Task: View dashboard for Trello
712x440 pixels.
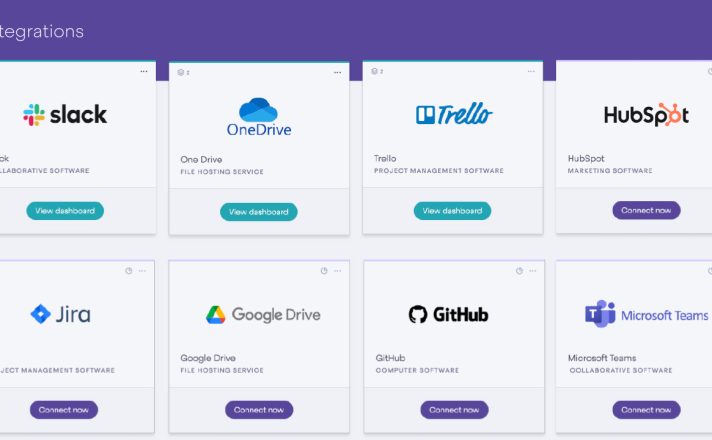Action: (452, 211)
